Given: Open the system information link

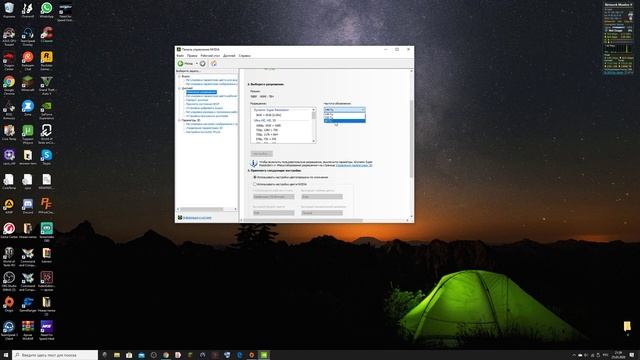Looking at the screenshot, I should click(x=197, y=218).
